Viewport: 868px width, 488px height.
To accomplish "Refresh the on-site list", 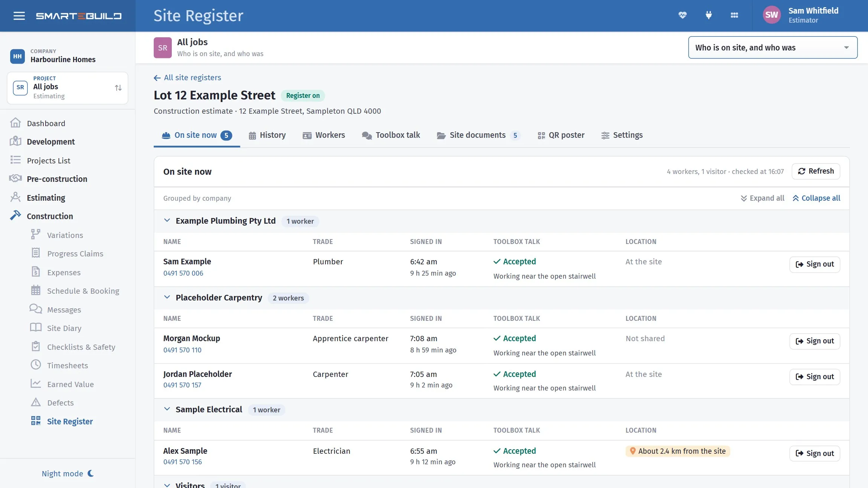I will tap(816, 171).
